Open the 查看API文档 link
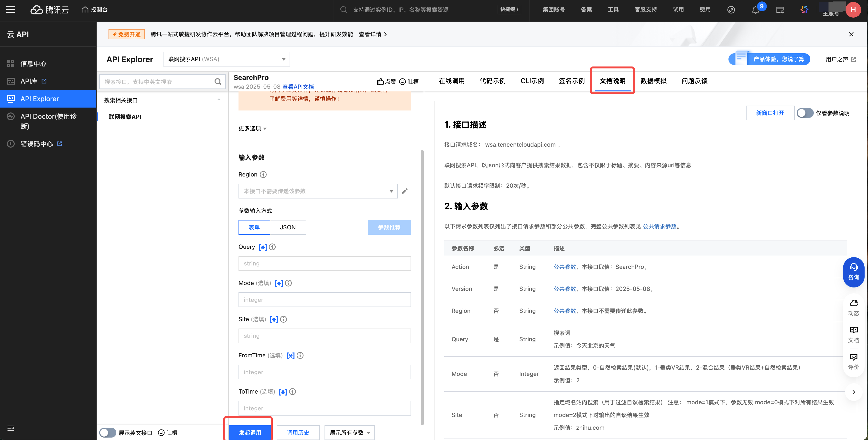The image size is (868, 440). coord(298,87)
